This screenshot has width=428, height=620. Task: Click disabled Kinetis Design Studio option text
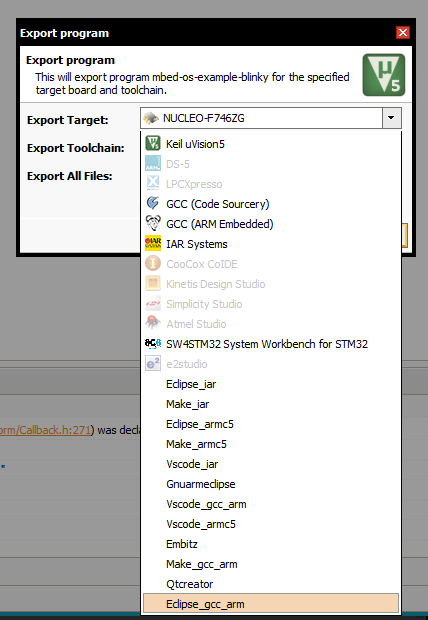[216, 284]
